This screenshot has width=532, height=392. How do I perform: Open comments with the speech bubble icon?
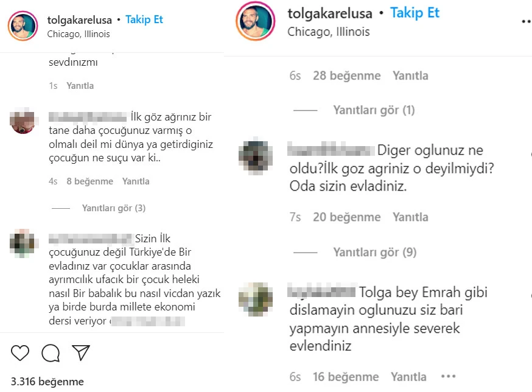point(51,353)
